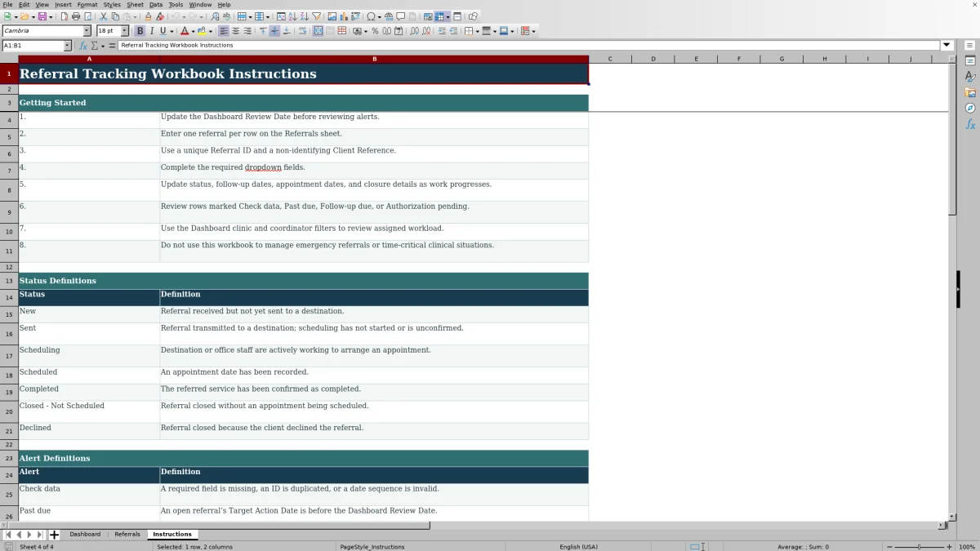Click the Print icon in the toolbar
Viewport: 980px width, 551px height.
pyautogui.click(x=76, y=16)
